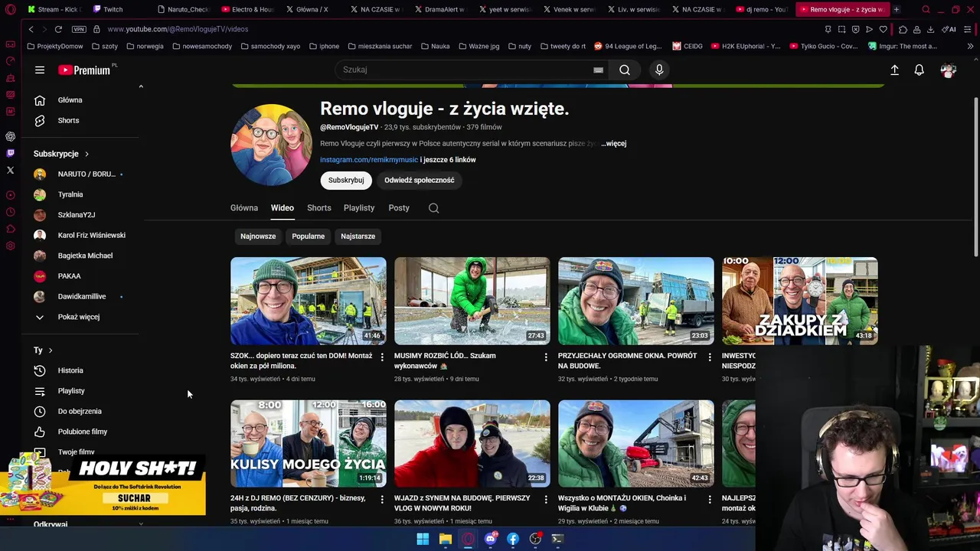Viewport: 980px width, 551px height.
Task: Expand the Ty section chevron
Action: 51,350
